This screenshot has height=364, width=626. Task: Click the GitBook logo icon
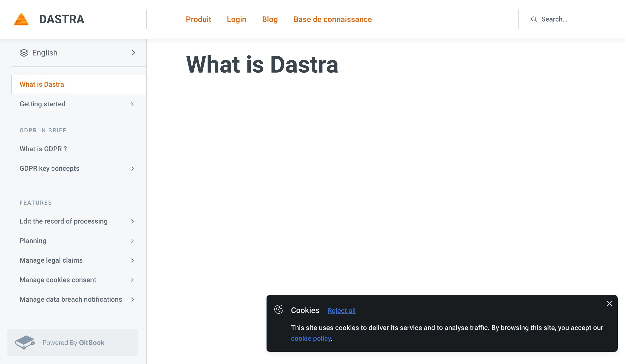[25, 343]
